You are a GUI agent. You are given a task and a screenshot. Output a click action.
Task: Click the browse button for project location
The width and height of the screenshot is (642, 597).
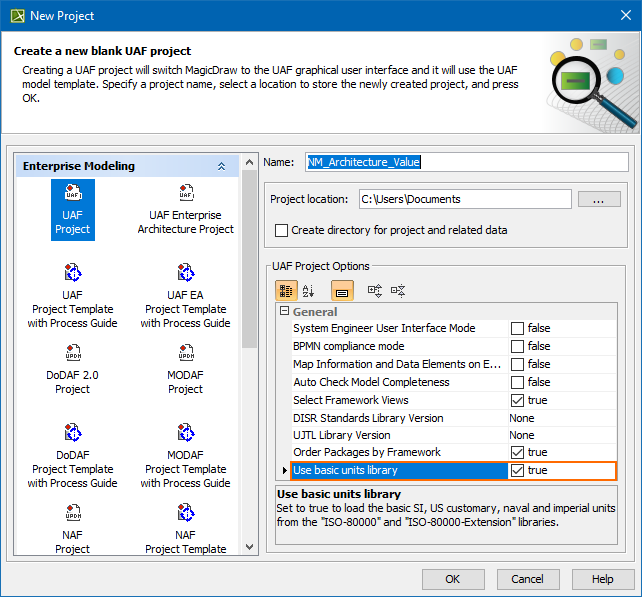click(x=599, y=199)
